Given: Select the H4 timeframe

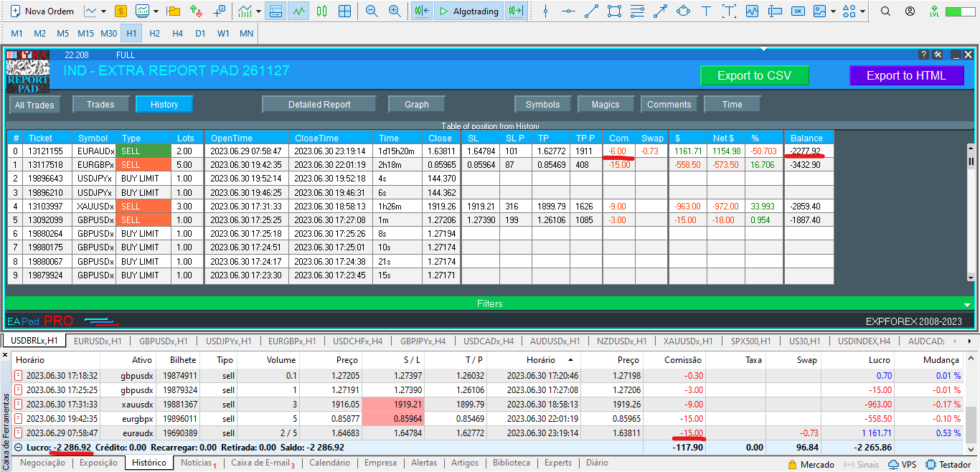Looking at the screenshot, I should pyautogui.click(x=177, y=34).
